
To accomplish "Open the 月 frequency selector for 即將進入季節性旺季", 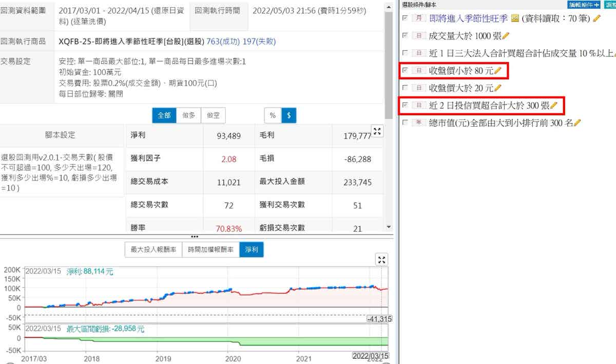I will pyautogui.click(x=419, y=18).
